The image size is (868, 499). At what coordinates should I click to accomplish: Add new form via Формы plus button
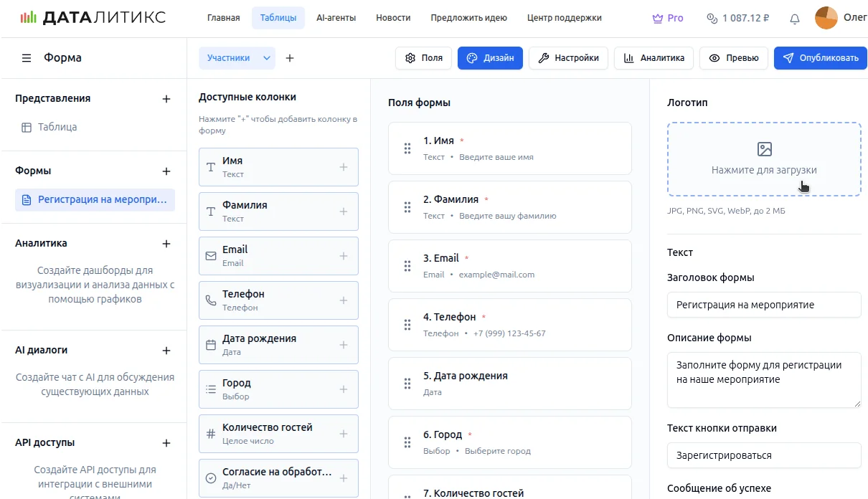coord(166,171)
